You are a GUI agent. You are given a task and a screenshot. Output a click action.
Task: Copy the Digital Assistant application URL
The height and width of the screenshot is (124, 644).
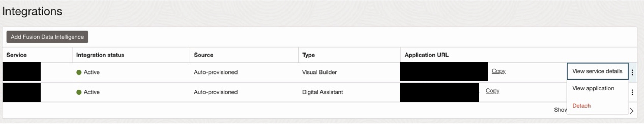(492, 91)
